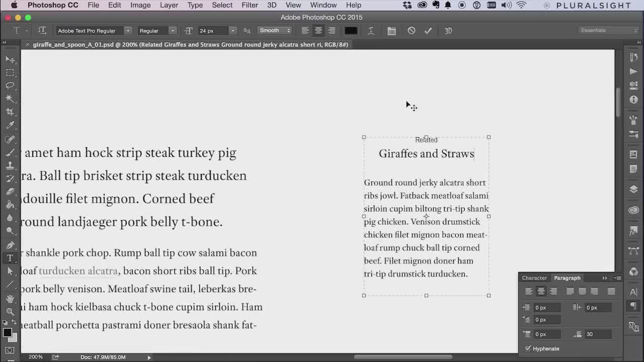This screenshot has width=644, height=362.
Task: Left align in Paragraph panel
Action: point(529,291)
